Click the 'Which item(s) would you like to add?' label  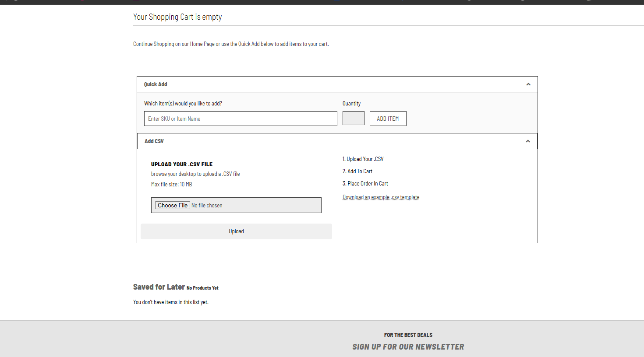point(183,104)
